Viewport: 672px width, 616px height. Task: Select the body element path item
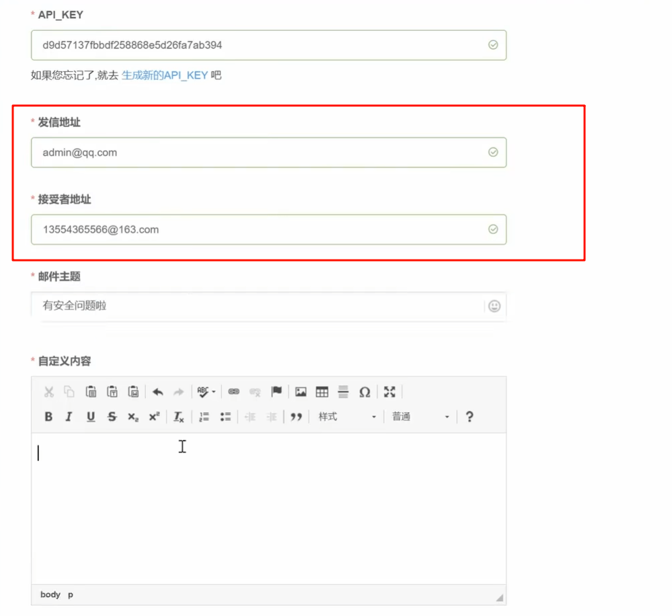click(50, 594)
